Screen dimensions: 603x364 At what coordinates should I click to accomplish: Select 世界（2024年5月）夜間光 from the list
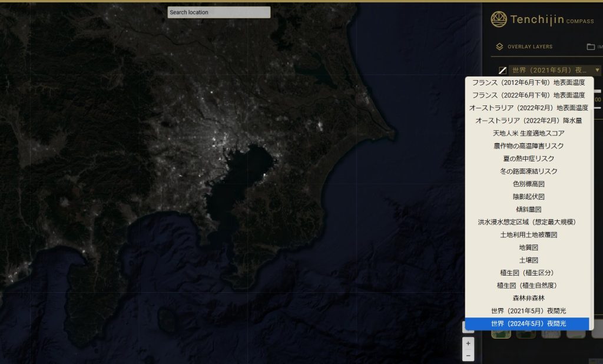[527, 323]
